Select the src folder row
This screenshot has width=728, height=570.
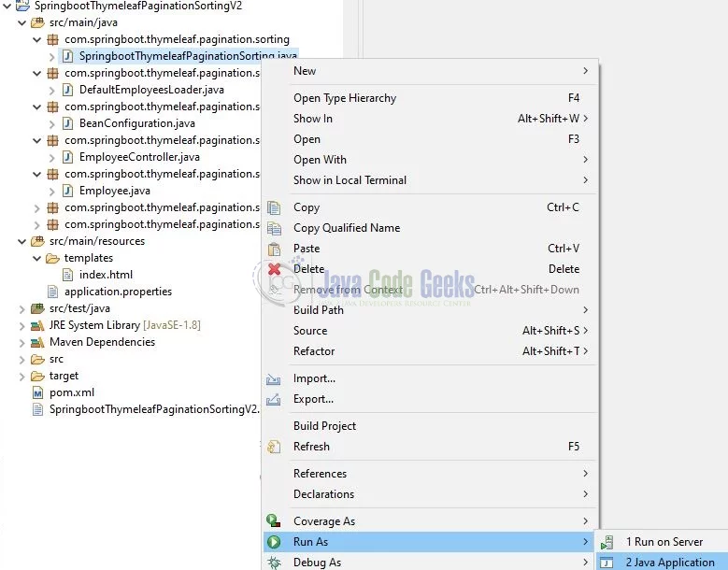(56, 359)
